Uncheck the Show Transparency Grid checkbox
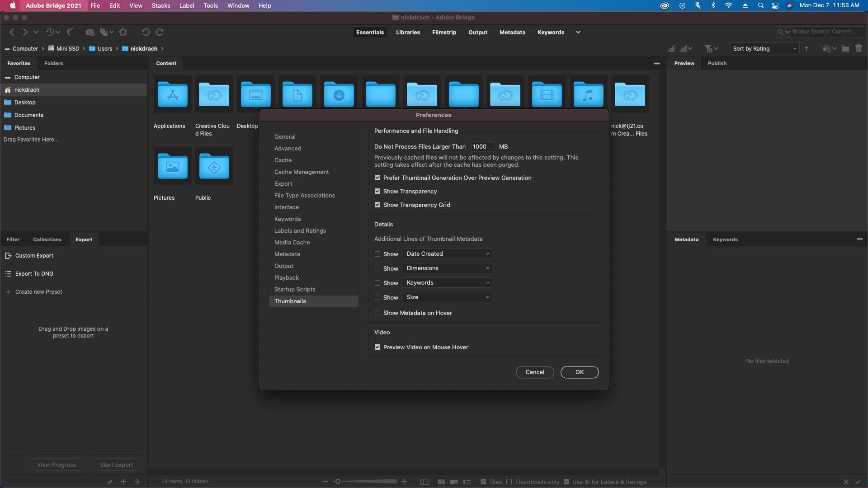 377,205
